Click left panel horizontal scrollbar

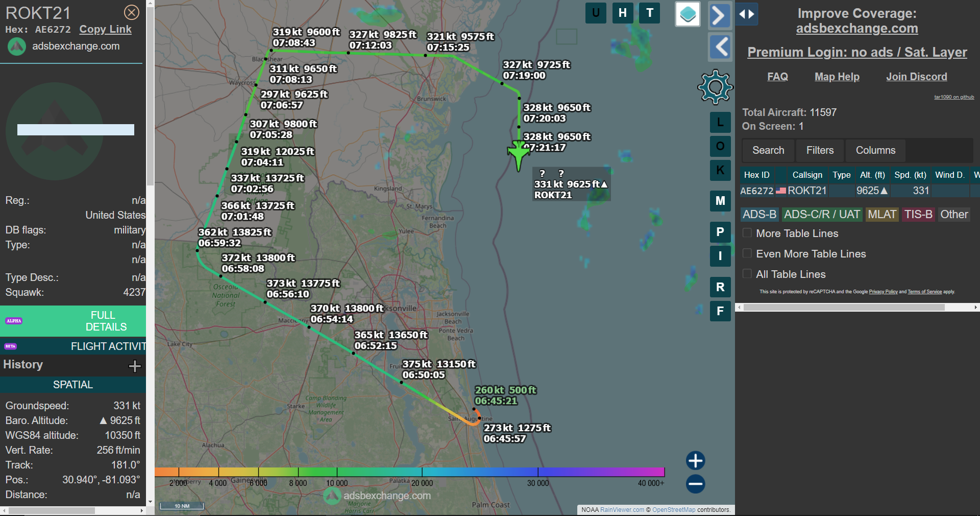(x=52, y=511)
